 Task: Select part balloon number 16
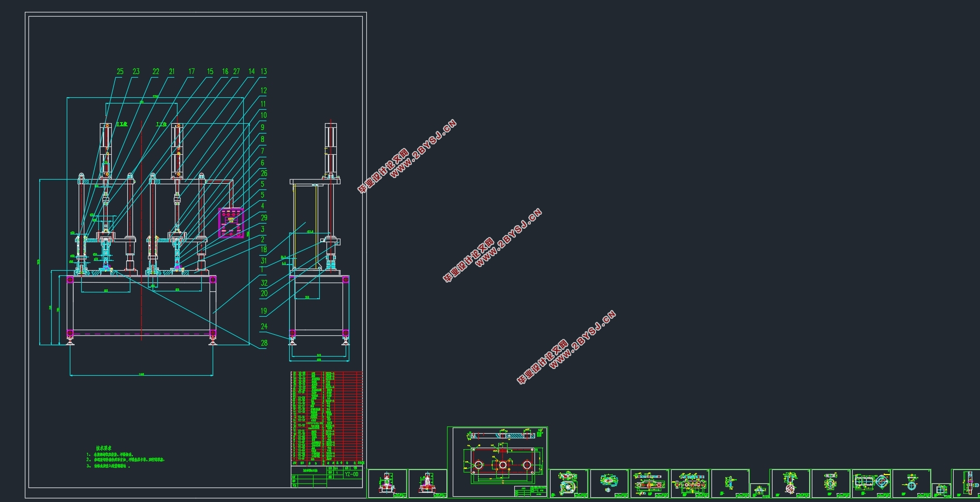[225, 71]
